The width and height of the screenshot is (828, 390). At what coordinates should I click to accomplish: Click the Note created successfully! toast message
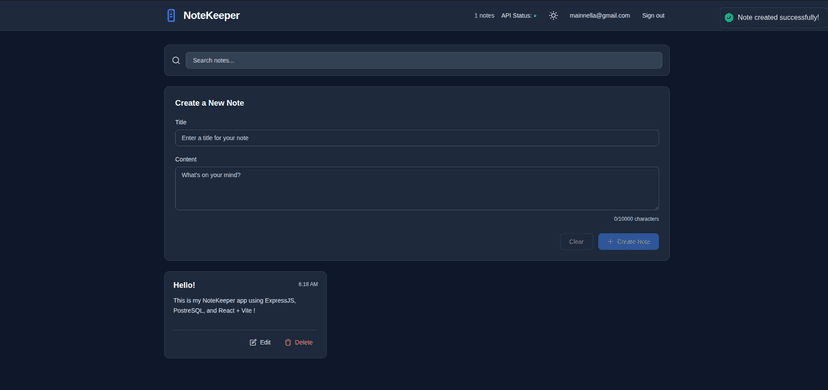coord(778,17)
